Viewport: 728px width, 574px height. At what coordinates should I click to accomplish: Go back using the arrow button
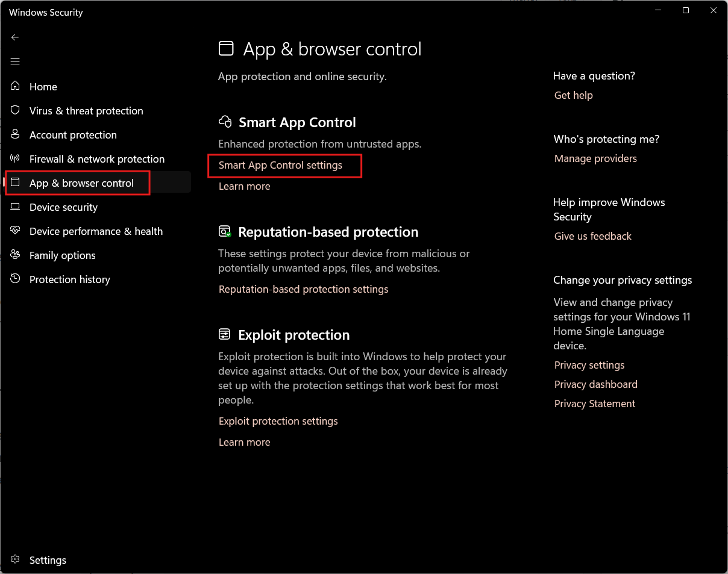tap(14, 37)
